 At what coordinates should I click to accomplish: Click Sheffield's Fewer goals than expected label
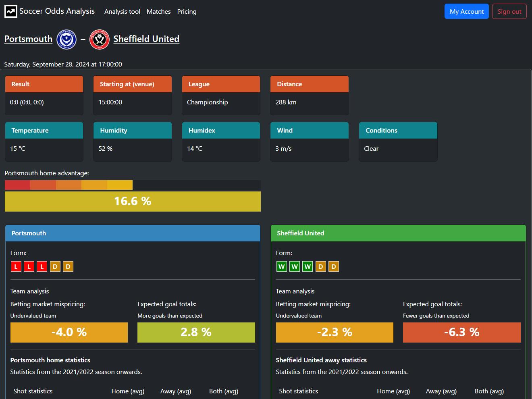pyautogui.click(x=436, y=316)
